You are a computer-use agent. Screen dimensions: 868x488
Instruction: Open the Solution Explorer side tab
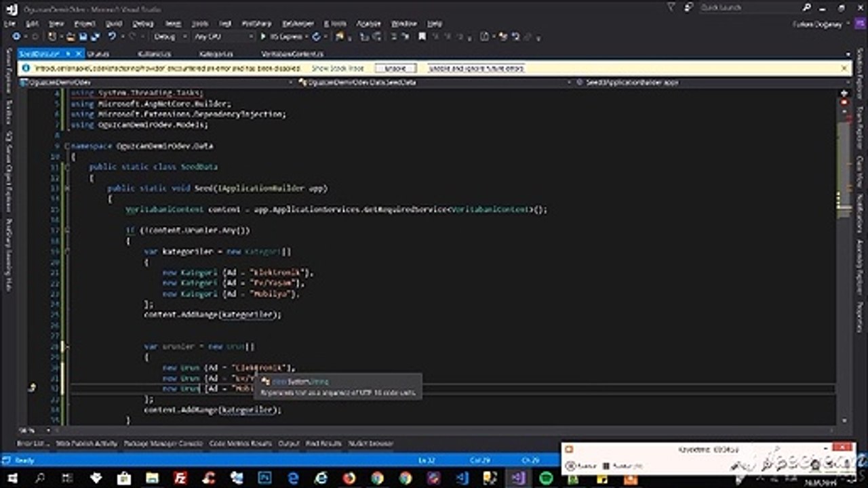pyautogui.click(x=861, y=73)
